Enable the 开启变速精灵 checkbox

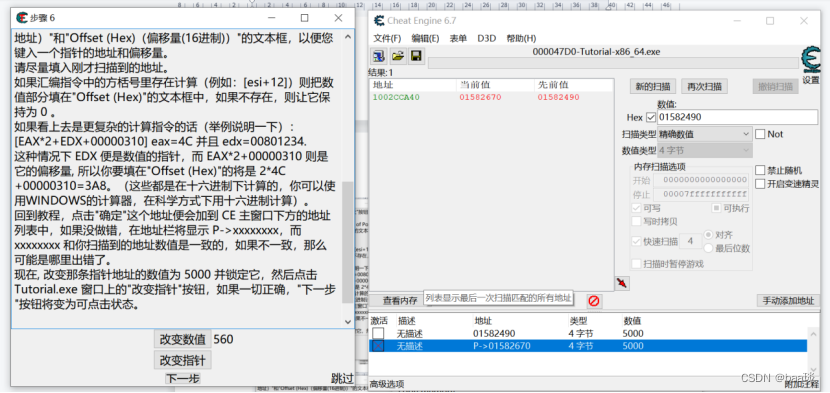(760, 184)
